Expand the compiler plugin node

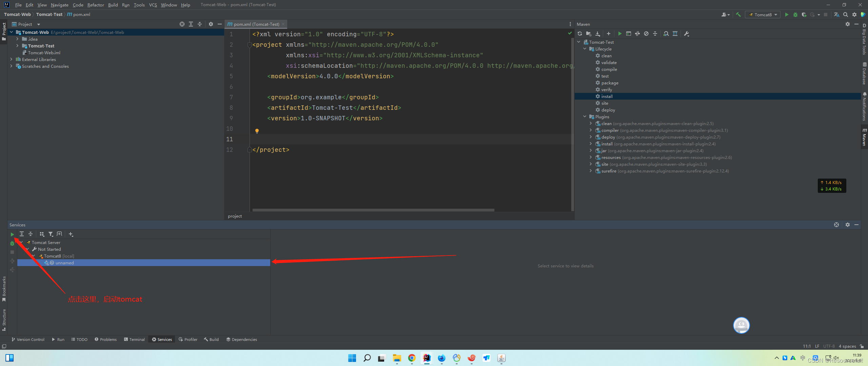[x=591, y=130]
